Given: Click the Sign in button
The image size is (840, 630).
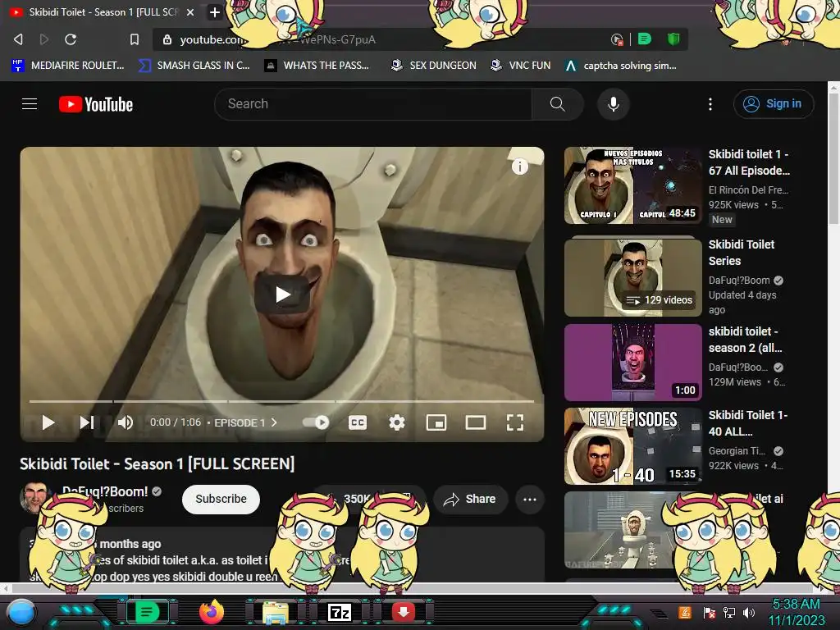Looking at the screenshot, I should click(x=774, y=104).
